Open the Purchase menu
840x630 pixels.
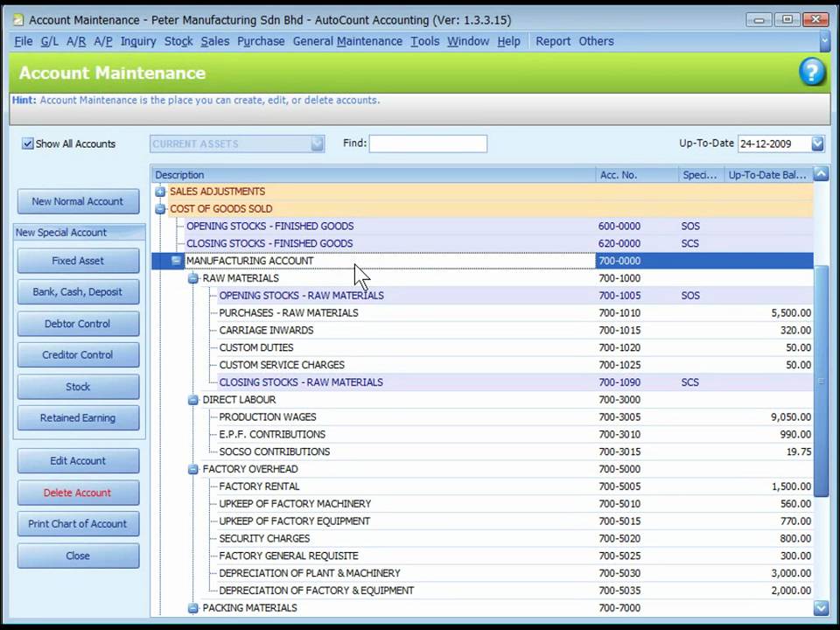click(261, 41)
